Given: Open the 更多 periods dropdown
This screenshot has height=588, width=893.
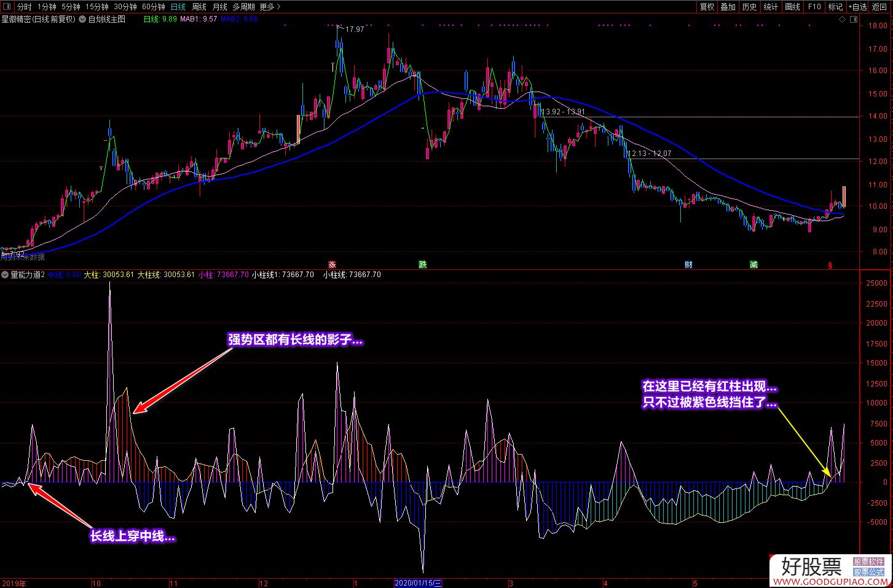Looking at the screenshot, I should point(270,7).
